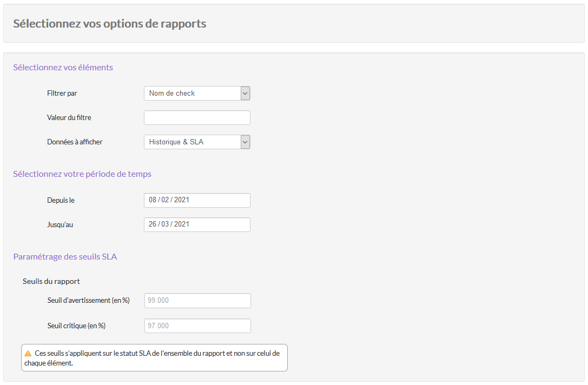588x385 pixels.
Task: Click the 'Filtrer par' label
Action: (62, 94)
